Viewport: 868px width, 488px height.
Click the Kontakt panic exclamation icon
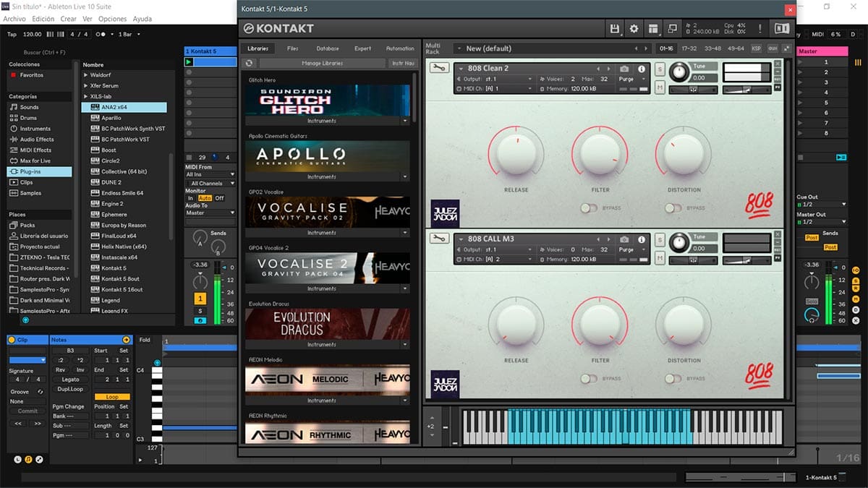760,28
